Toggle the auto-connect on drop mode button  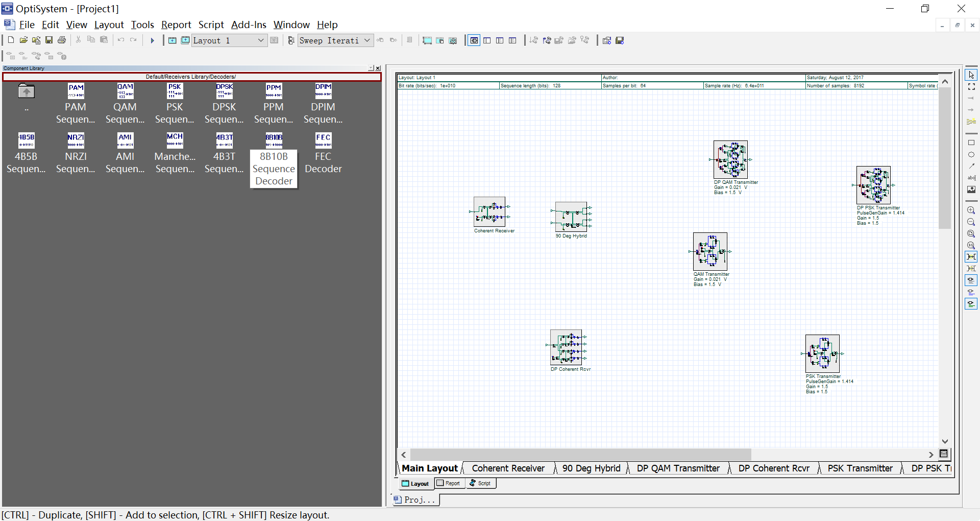click(x=971, y=257)
